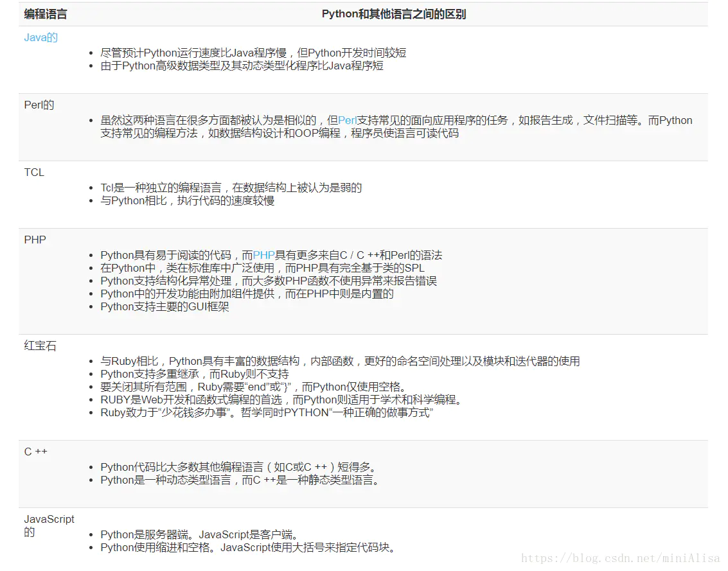
Task: Click bullet RUBY是Web开发和函数式编程的首选
Action: [282, 400]
